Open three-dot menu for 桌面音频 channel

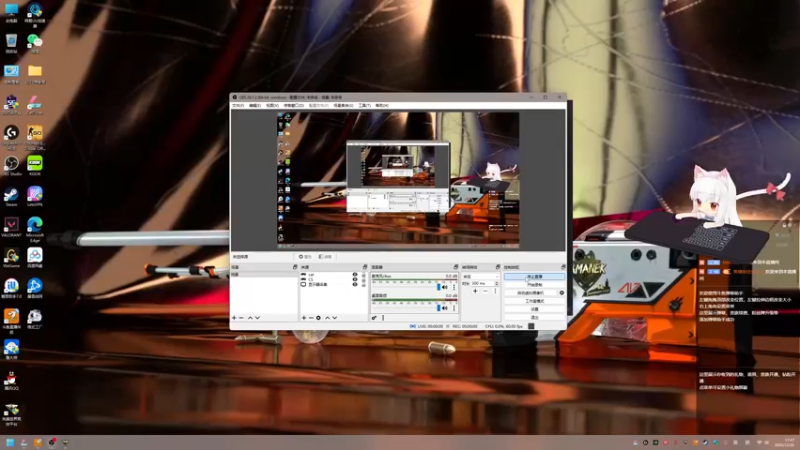pyautogui.click(x=454, y=308)
